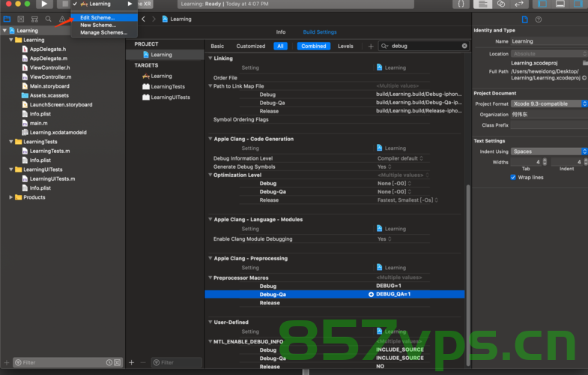This screenshot has width=588, height=375.
Task: Open Project Format dropdown
Action: pyautogui.click(x=549, y=103)
